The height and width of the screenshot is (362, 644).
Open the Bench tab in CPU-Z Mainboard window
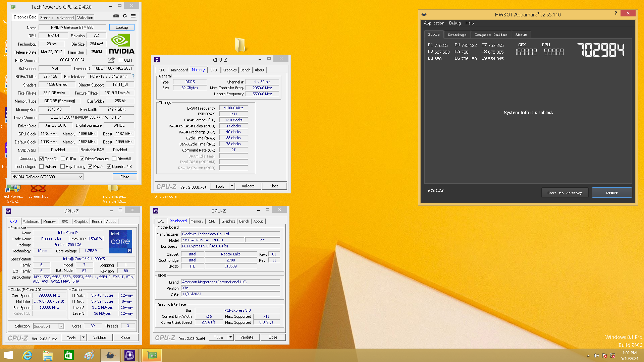click(x=244, y=221)
